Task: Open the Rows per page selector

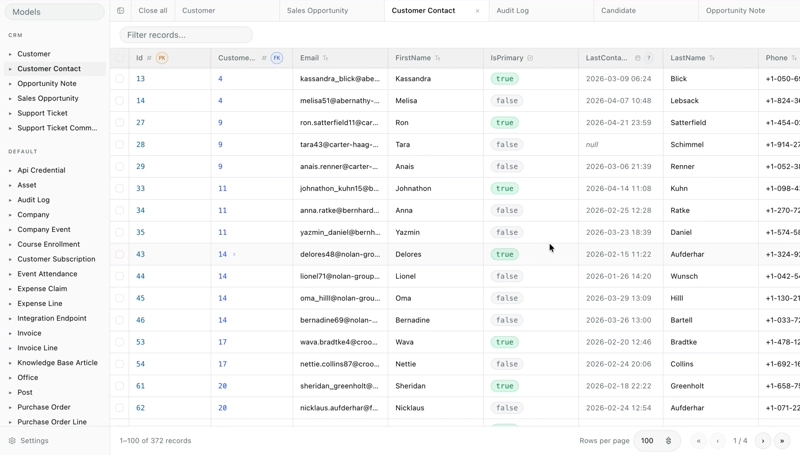Action: (x=657, y=441)
